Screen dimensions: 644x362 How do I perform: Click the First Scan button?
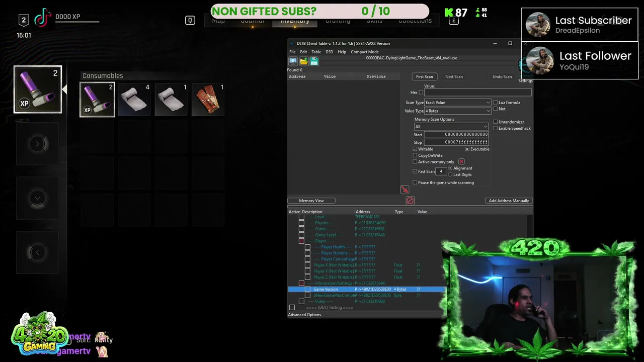424,76
